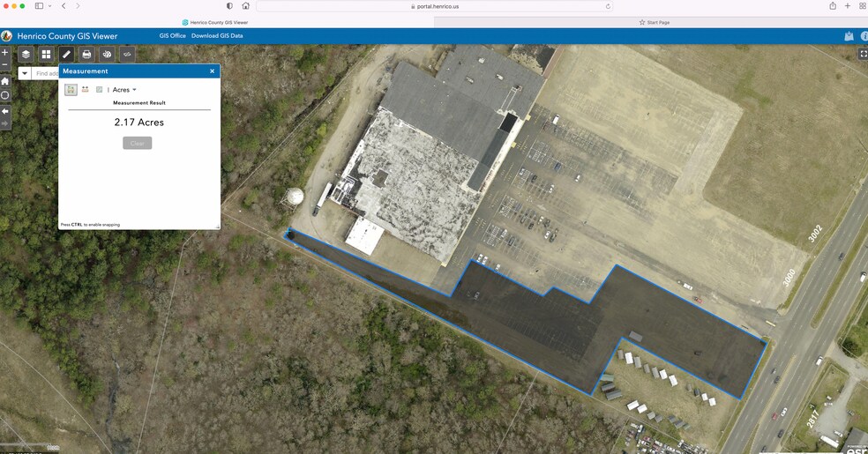Open the Basemap Gallery grid icon
Image resolution: width=868 pixels, height=454 pixels.
(46, 55)
